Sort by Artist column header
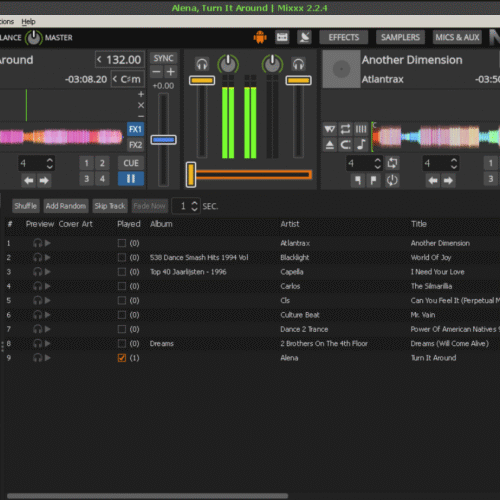Screen dimensions: 500x500 click(x=290, y=224)
